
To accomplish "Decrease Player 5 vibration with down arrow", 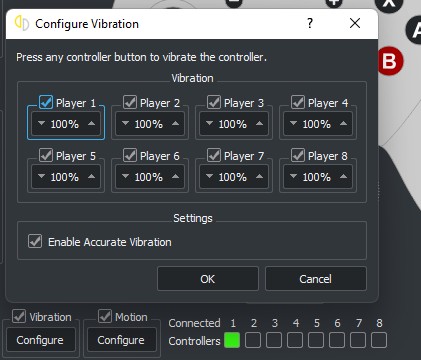I will coord(41,176).
